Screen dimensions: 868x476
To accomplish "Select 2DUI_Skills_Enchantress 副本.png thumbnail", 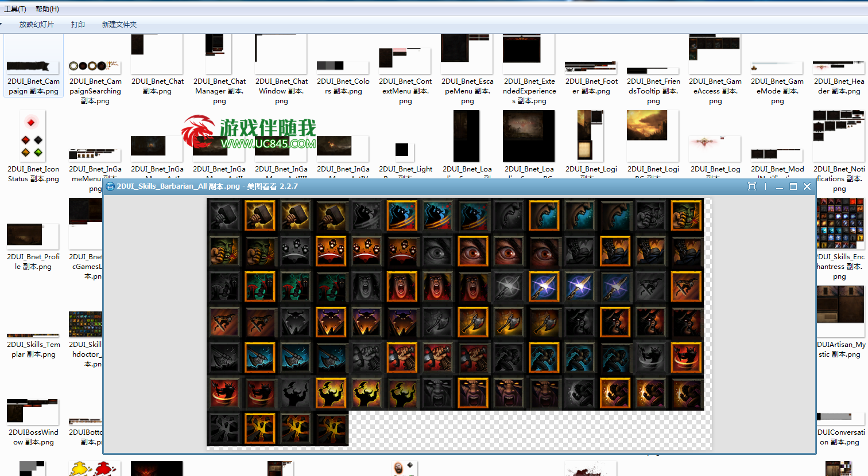I will tap(840, 224).
